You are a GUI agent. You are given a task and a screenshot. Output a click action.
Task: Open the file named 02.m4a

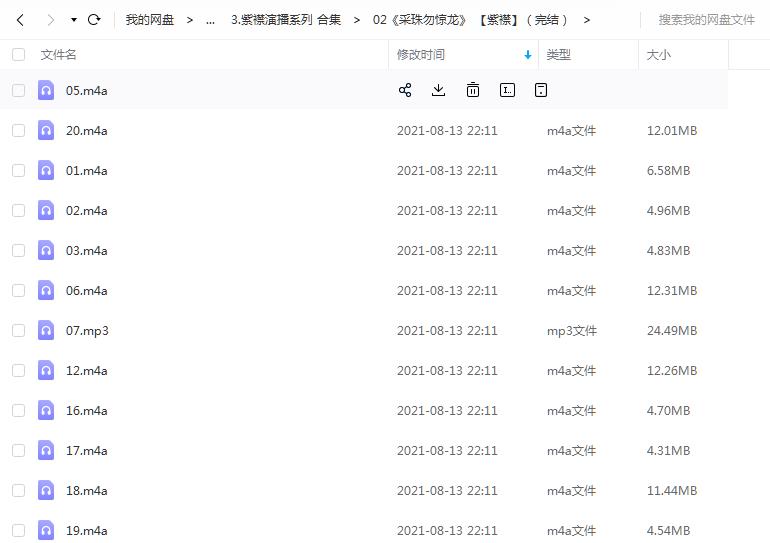coord(86,211)
